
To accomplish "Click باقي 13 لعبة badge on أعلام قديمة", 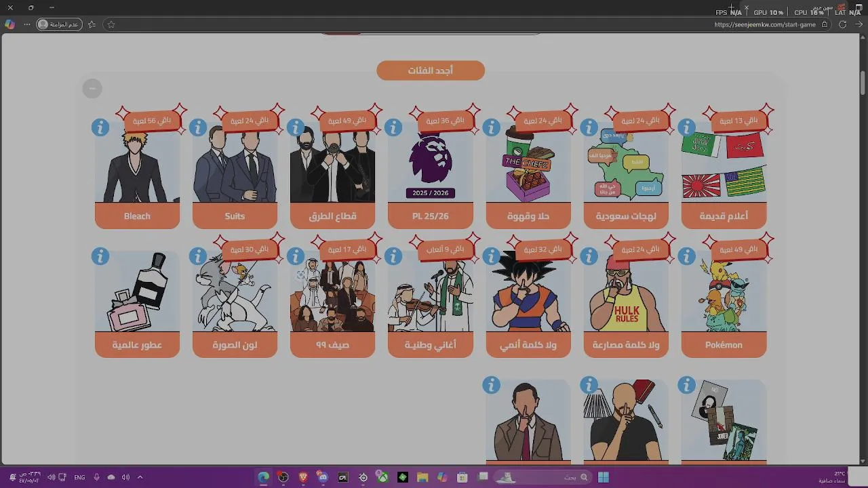I will [x=738, y=121].
